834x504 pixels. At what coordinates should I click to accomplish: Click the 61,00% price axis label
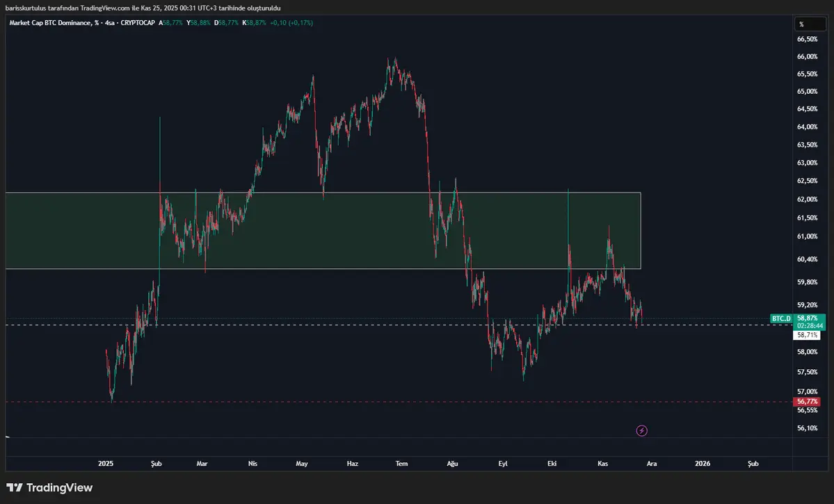click(x=807, y=236)
